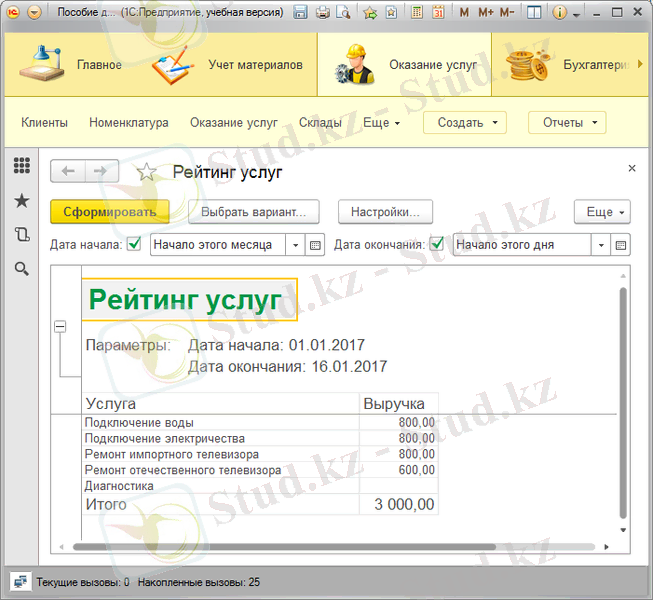Open the Бухгалтерия section
The width and height of the screenshot is (653, 600).
596,65
